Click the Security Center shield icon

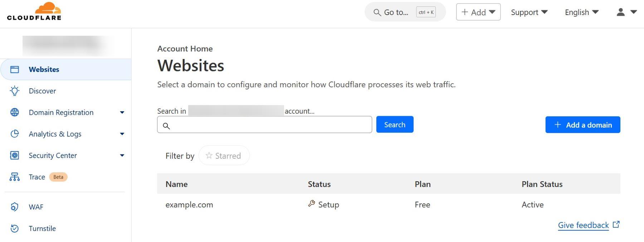pyautogui.click(x=15, y=155)
